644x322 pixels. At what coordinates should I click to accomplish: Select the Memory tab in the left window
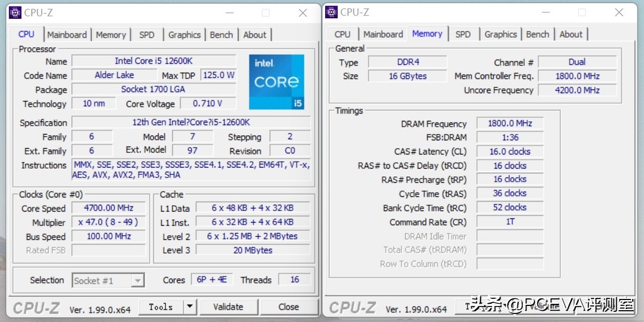pos(111,34)
